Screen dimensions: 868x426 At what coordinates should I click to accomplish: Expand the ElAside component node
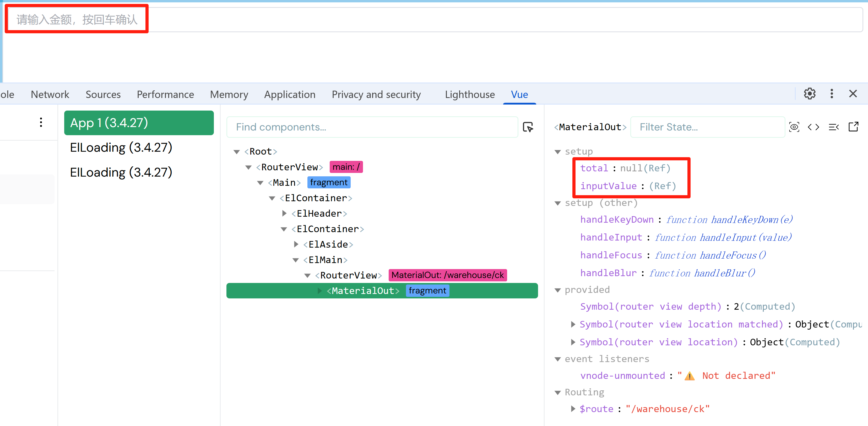click(296, 244)
